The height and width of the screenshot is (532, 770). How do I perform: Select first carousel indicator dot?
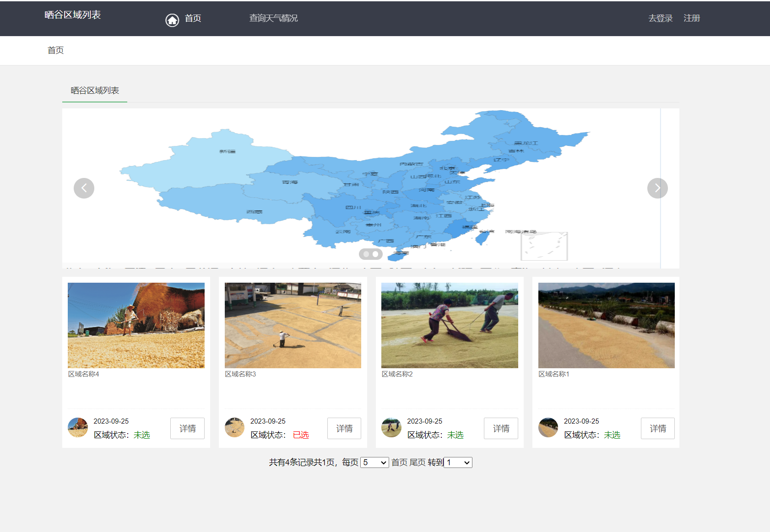[366, 254]
